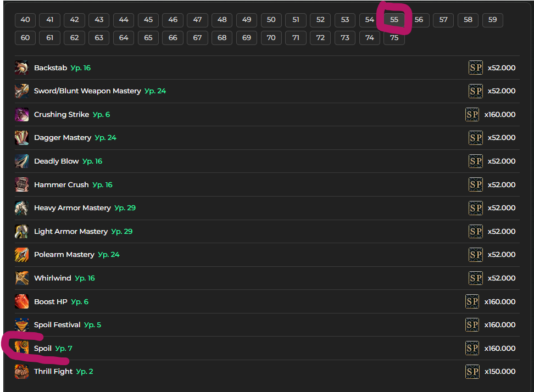Image resolution: width=534 pixels, height=392 pixels.
Task: Click the Whirlwind skill icon
Action: pyautogui.click(x=21, y=278)
